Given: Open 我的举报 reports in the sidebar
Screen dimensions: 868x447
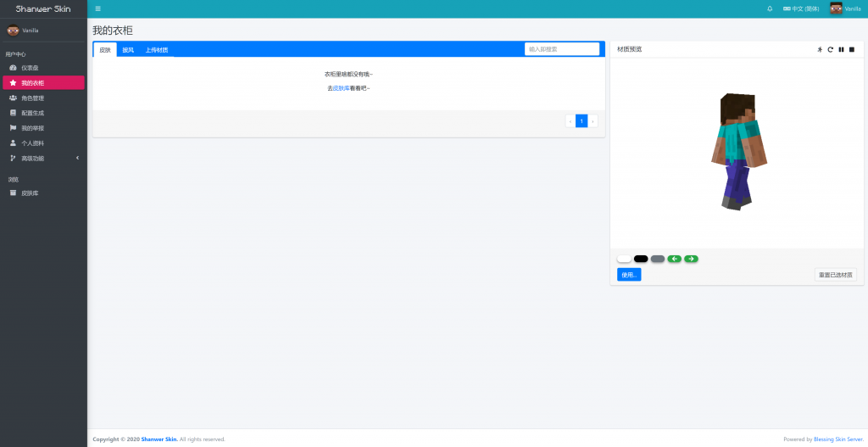Looking at the screenshot, I should tap(32, 128).
